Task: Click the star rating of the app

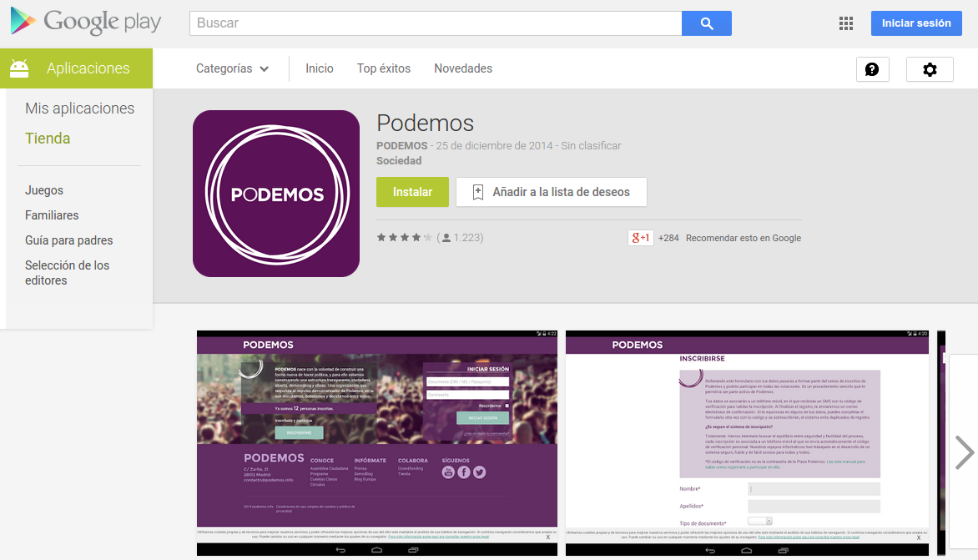Action: point(404,238)
